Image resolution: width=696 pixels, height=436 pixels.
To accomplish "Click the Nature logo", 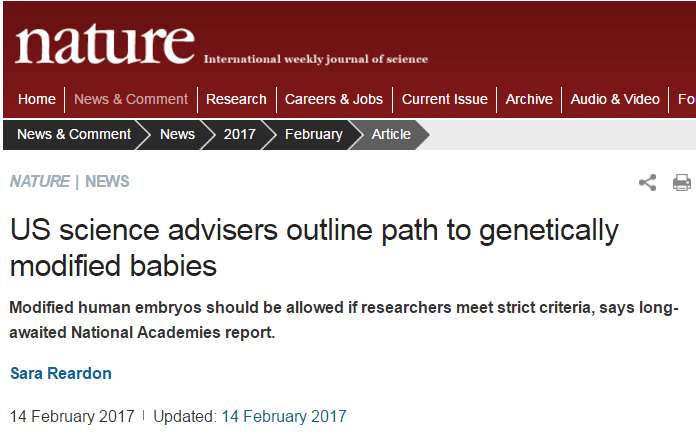I will click(x=104, y=46).
